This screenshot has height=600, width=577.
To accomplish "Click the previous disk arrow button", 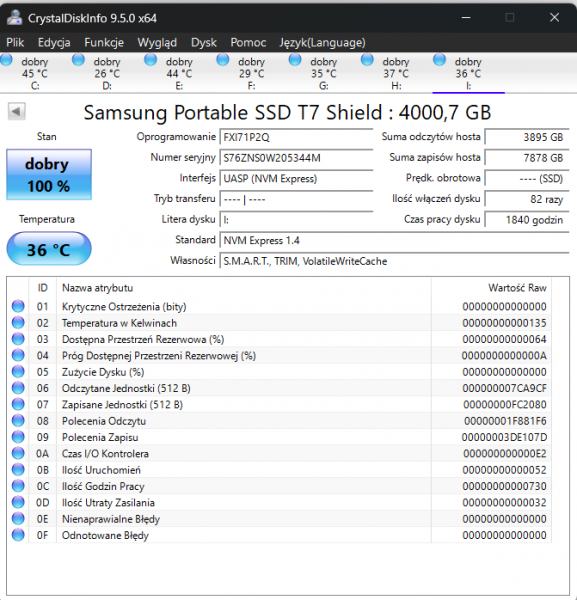I will 16,111.
